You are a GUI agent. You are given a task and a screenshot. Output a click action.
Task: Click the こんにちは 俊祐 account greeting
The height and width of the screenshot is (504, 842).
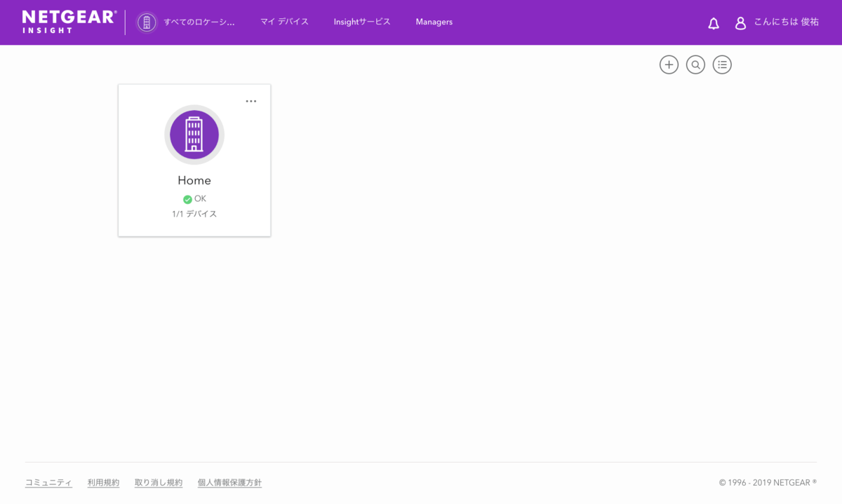pos(787,22)
